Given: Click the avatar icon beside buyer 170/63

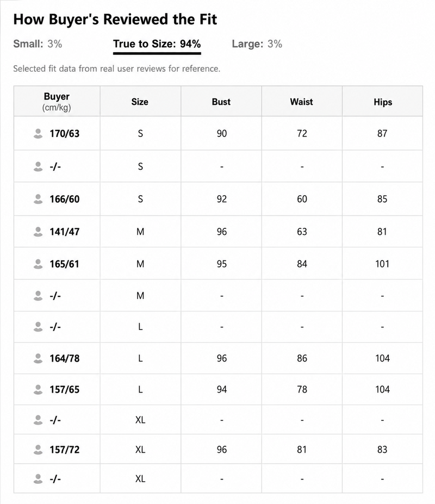Looking at the screenshot, I should [x=38, y=133].
